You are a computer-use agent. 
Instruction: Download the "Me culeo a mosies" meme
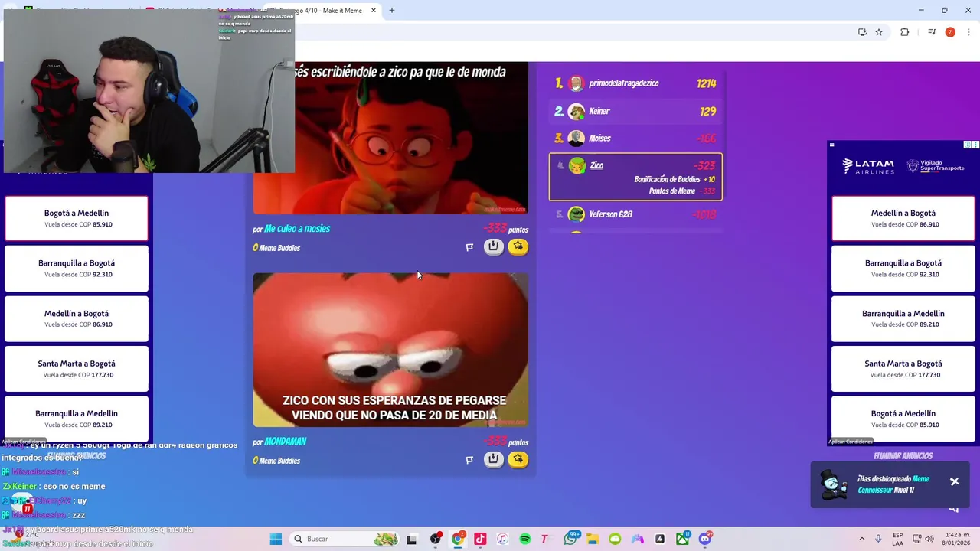493,246
